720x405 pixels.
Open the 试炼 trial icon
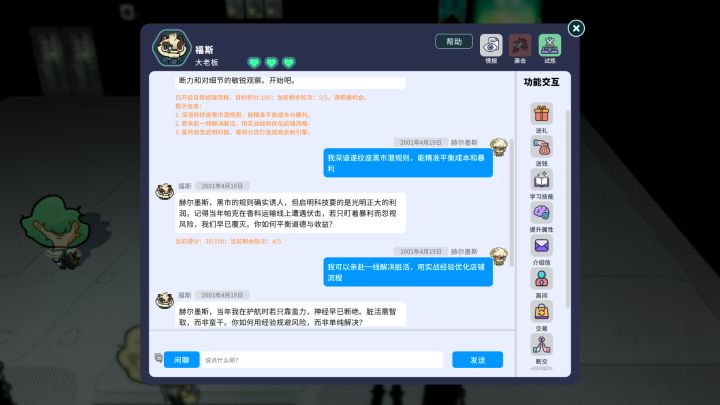[550, 45]
